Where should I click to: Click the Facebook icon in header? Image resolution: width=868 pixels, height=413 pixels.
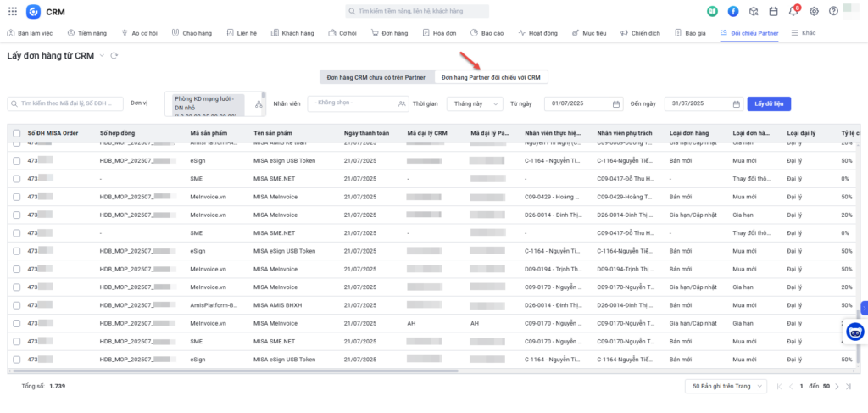(732, 11)
